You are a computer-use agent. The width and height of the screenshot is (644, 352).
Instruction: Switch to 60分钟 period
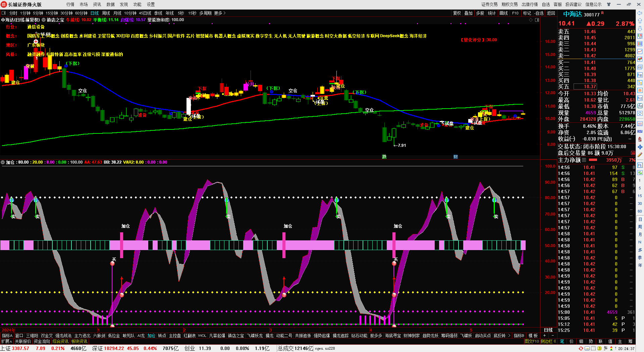tap(81, 13)
